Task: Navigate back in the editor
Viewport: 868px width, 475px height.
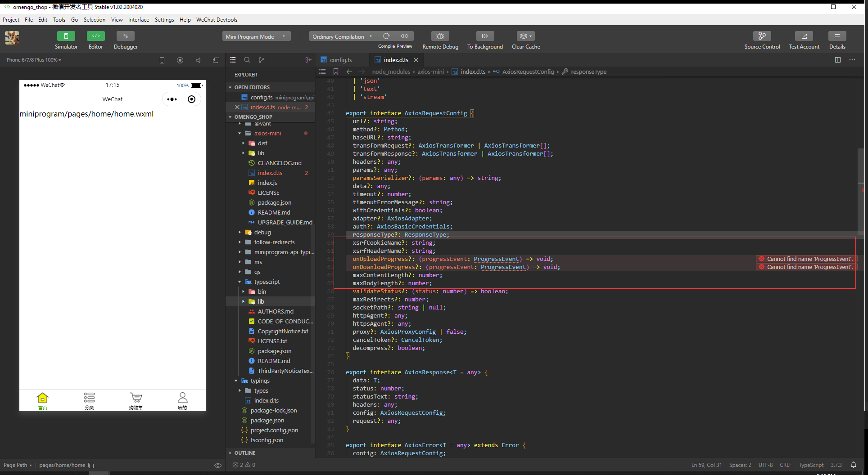Action: point(349,72)
